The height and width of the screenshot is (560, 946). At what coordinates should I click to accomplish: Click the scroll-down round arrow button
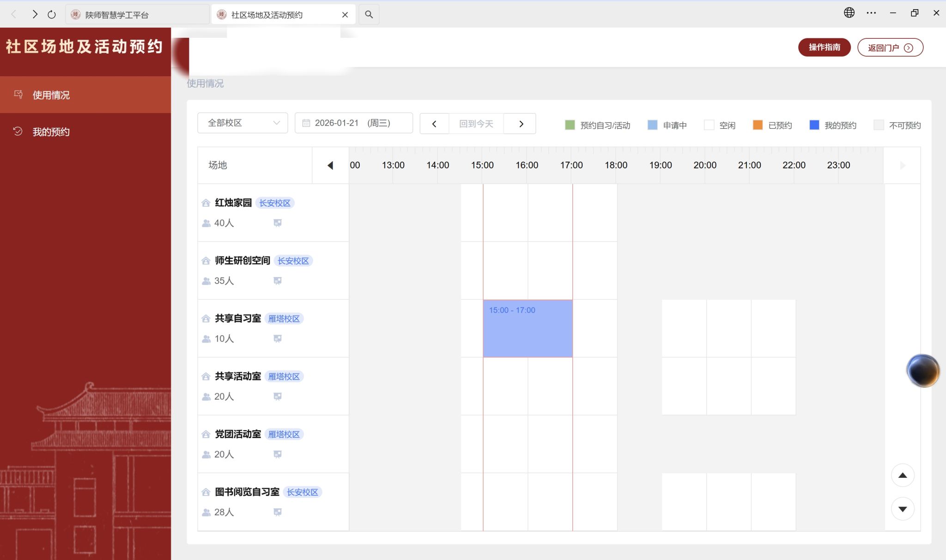point(902,509)
